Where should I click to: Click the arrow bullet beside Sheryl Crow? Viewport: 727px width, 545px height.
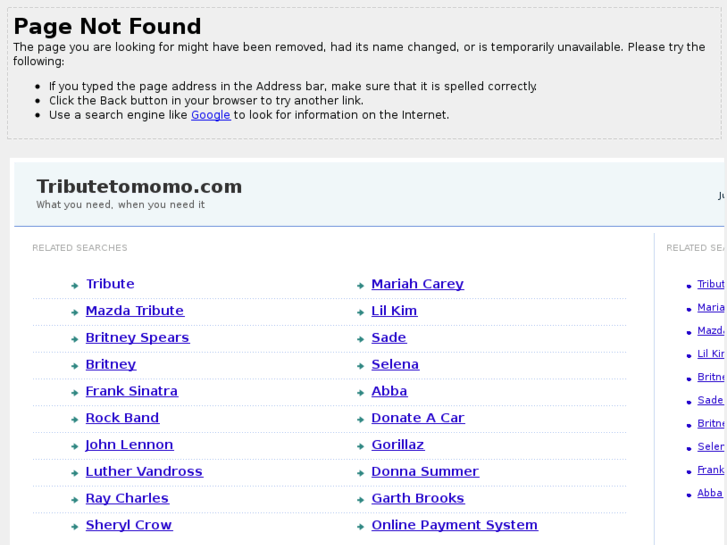point(75,526)
